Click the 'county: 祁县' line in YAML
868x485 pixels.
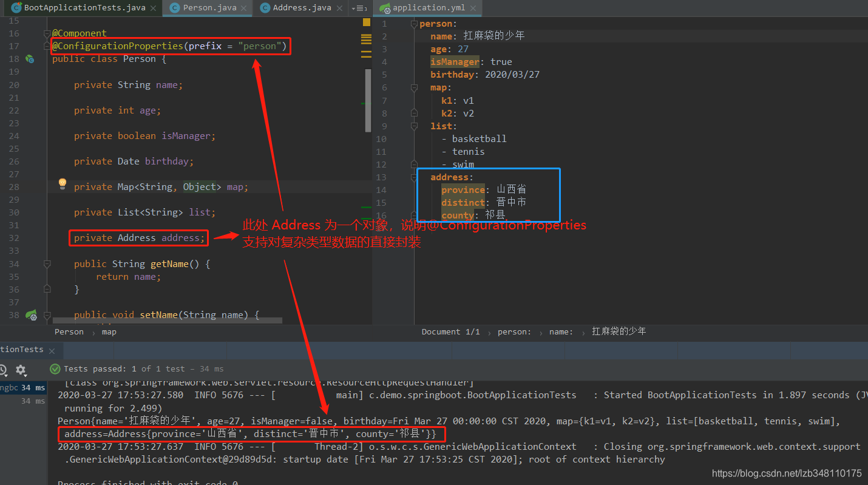click(473, 215)
